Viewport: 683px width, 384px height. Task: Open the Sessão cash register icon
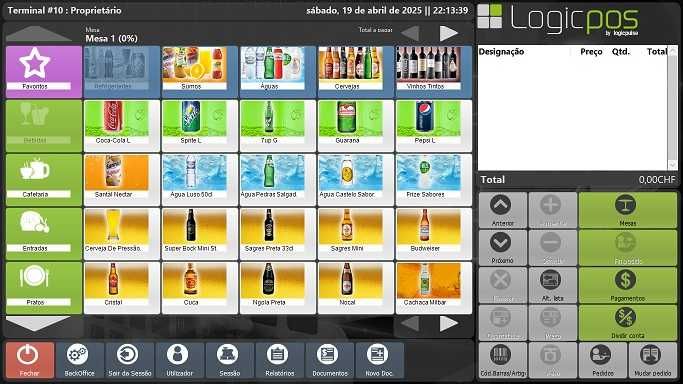[230, 360]
